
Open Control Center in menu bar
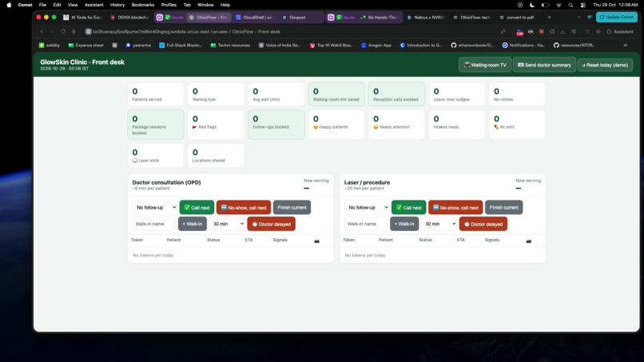click(582, 5)
